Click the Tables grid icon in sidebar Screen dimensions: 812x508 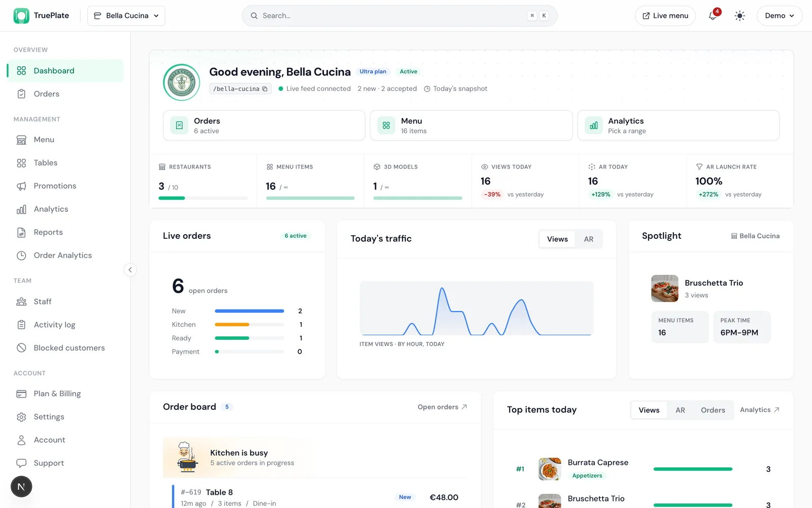21,163
